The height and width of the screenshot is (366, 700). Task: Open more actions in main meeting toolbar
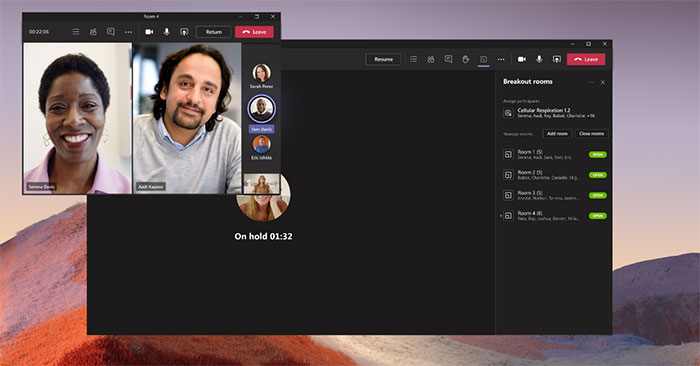tap(501, 59)
